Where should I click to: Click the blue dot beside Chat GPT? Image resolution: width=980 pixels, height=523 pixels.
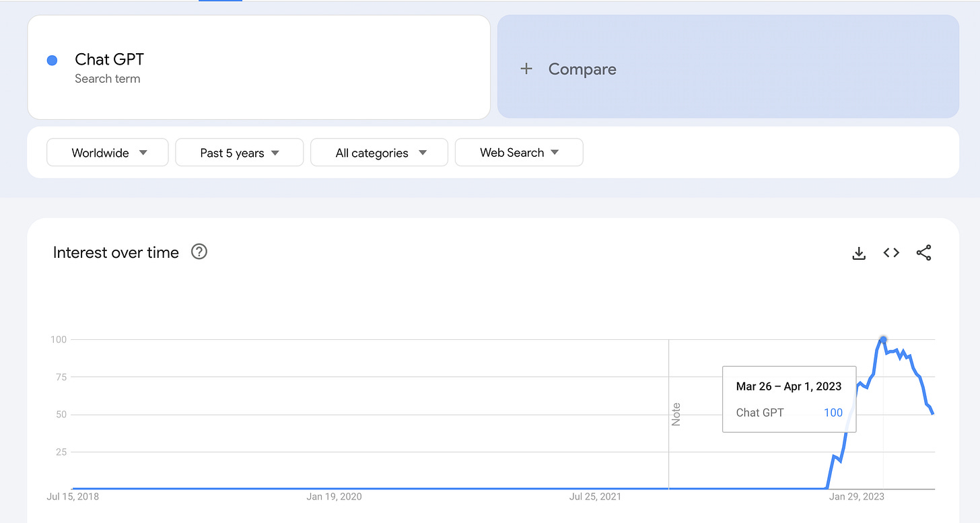52,61
